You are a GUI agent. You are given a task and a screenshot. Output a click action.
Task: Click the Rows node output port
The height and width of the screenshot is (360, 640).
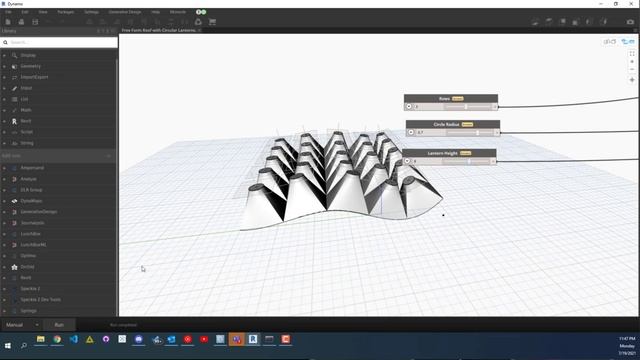pyautogui.click(x=495, y=107)
